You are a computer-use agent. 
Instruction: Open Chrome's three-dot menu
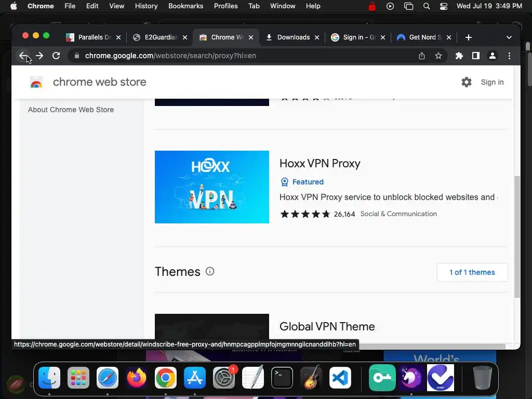pyautogui.click(x=509, y=56)
